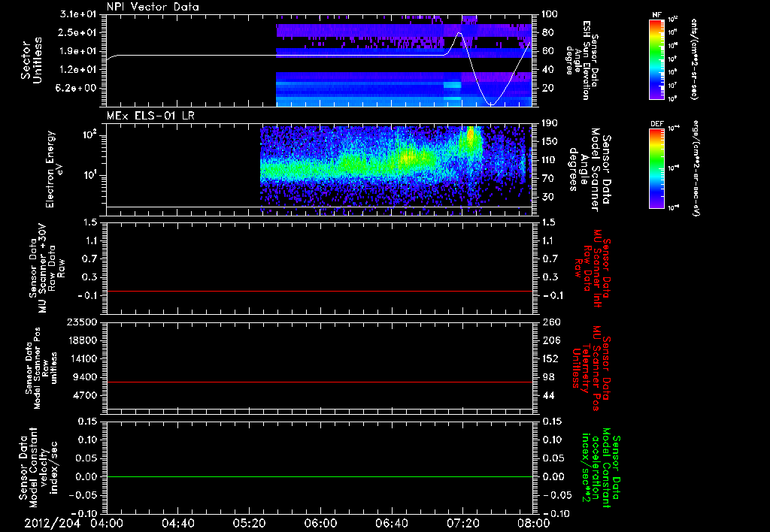This screenshot has height=532, width=770.
Task: Click the red line in MU Scanner raw panel
Action: 319,291
